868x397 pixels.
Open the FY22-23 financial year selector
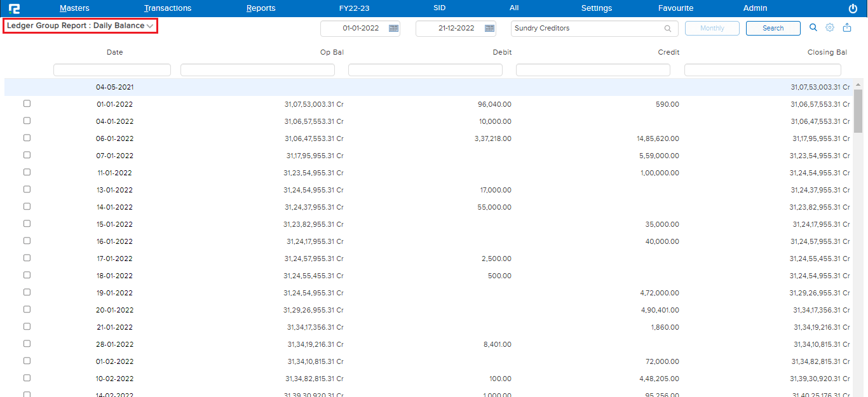coord(355,8)
